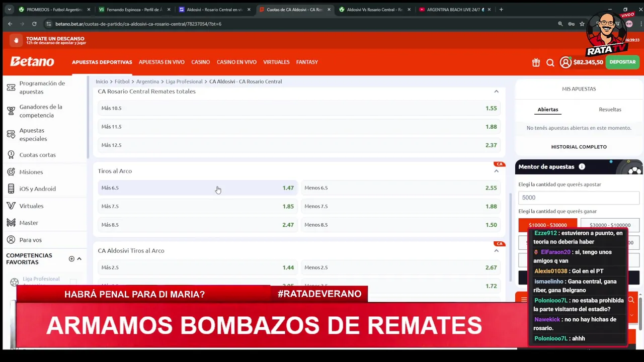Close the PROMEDIOS Futbol Argentino tab
The image size is (644, 362).
(89, 10)
